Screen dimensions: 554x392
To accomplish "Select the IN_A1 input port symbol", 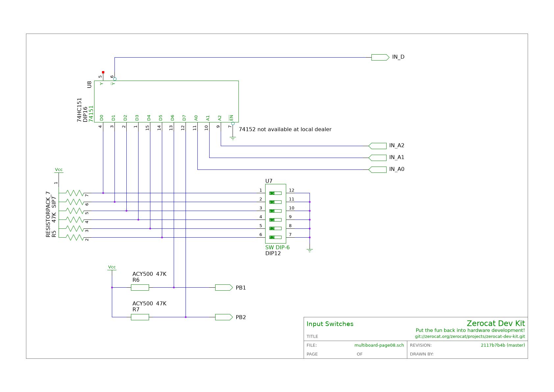I will tap(378, 158).
